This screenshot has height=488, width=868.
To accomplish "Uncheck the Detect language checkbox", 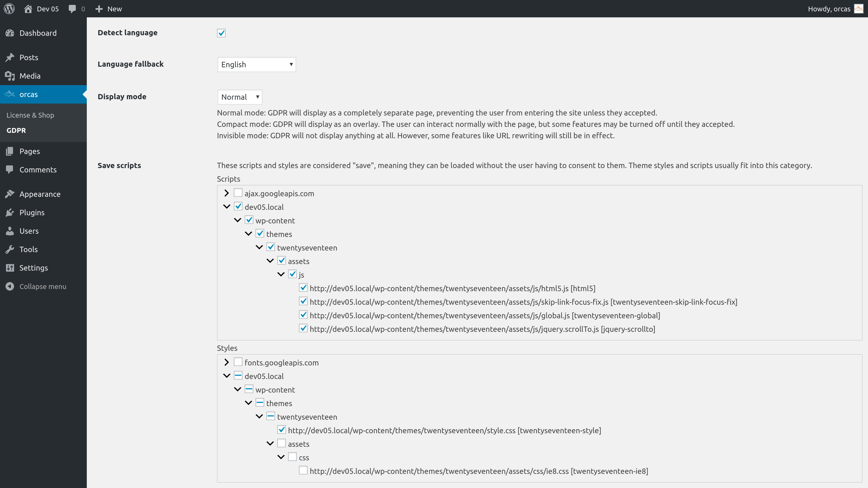I will 221,33.
